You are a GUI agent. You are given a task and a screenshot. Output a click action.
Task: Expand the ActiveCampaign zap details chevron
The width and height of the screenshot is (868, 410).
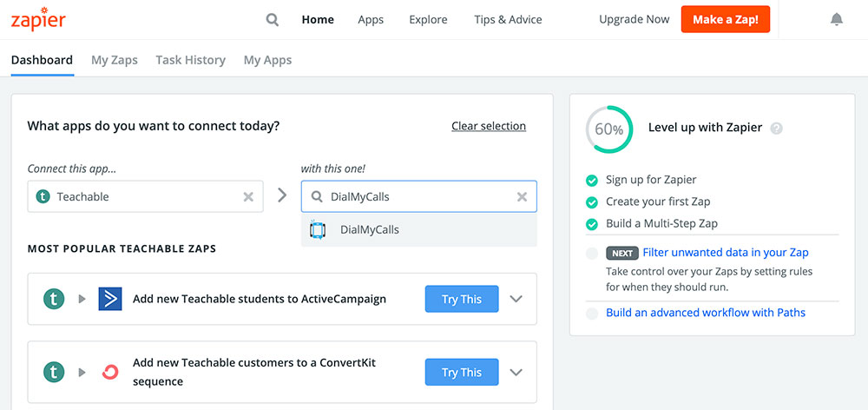click(516, 299)
